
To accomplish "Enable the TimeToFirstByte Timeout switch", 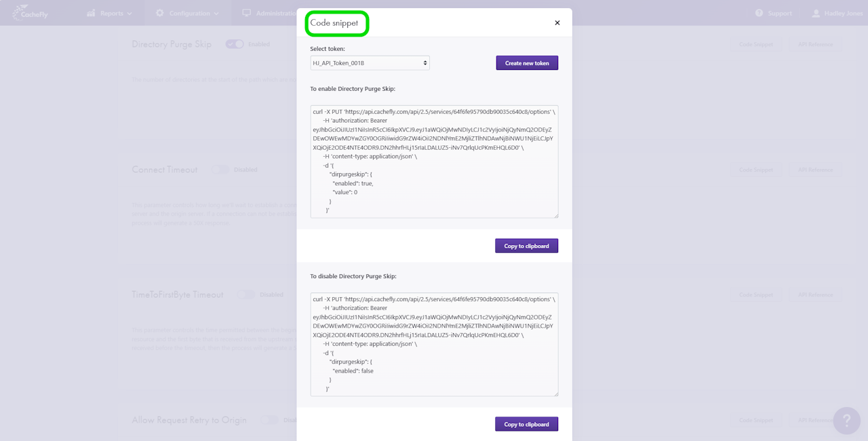I will point(245,294).
